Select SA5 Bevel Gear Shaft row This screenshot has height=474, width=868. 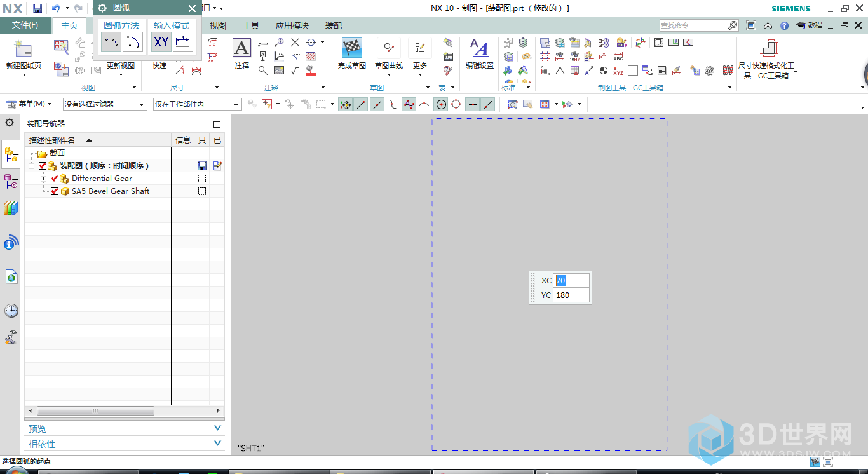[125, 191]
